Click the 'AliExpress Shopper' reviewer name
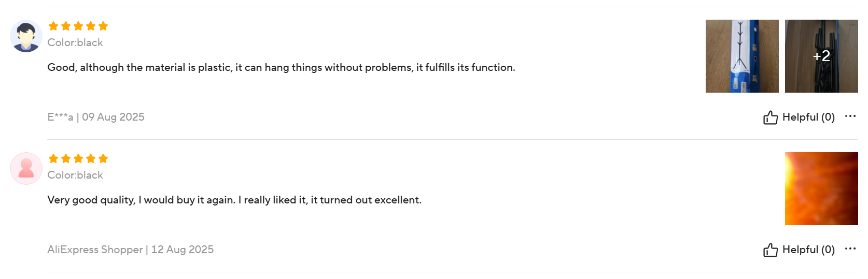 (x=95, y=249)
